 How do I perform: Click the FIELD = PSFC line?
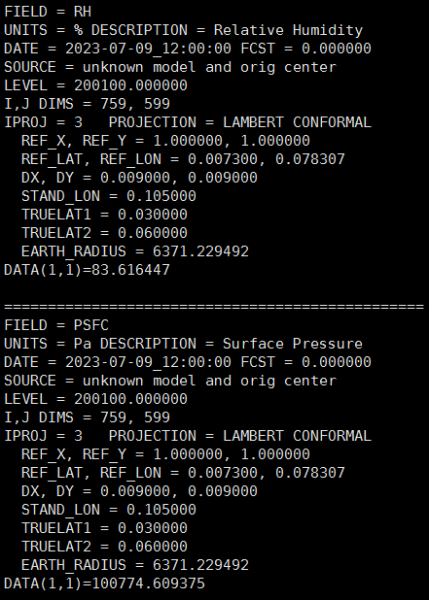[x=57, y=325]
